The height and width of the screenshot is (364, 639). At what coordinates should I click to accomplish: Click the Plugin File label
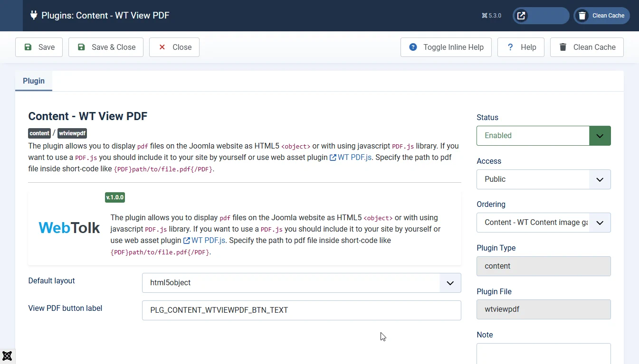494,291
